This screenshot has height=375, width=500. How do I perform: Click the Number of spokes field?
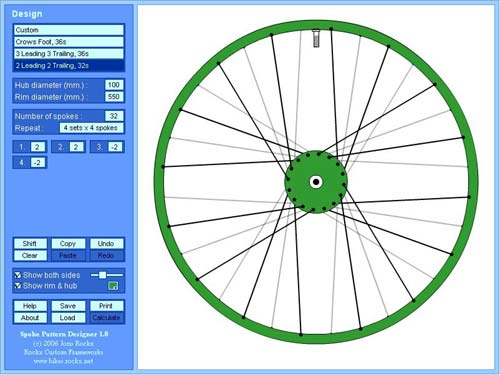pyautogui.click(x=114, y=116)
